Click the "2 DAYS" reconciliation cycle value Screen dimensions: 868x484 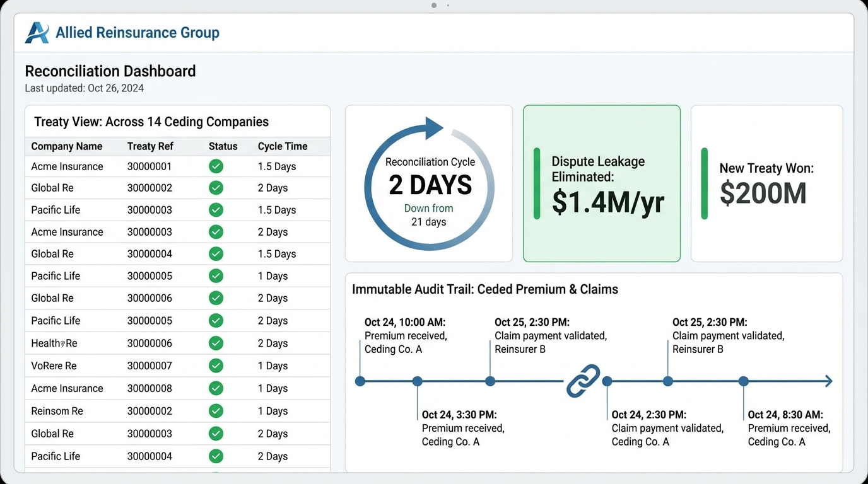click(x=430, y=185)
